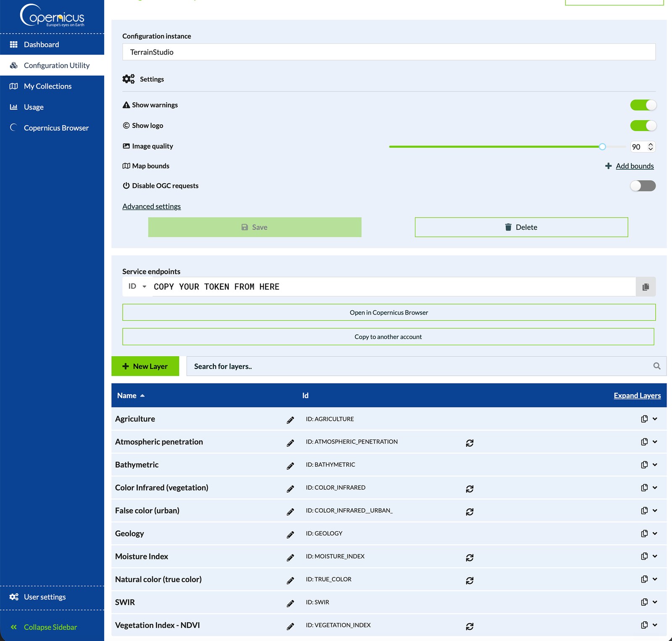Expand Vegetation Index - NDVI row chevron
The image size is (672, 641).
[655, 625]
